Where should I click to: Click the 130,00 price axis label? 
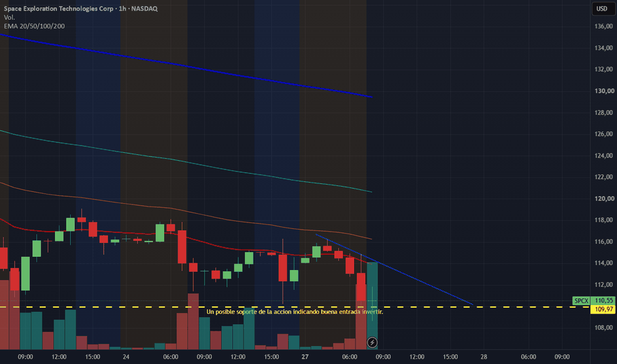point(604,91)
